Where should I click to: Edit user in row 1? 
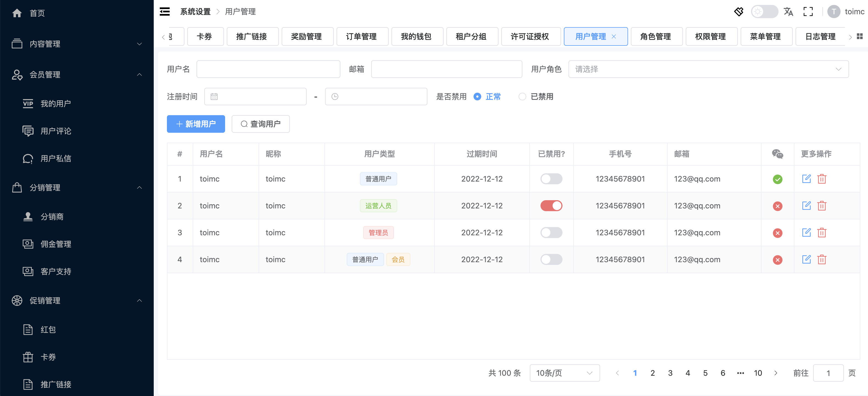(806, 179)
